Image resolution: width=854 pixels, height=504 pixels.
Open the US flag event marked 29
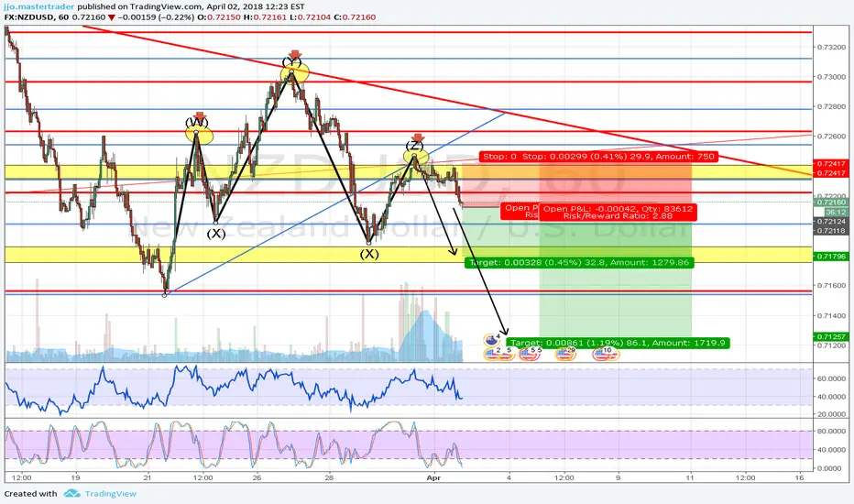[x=564, y=354]
